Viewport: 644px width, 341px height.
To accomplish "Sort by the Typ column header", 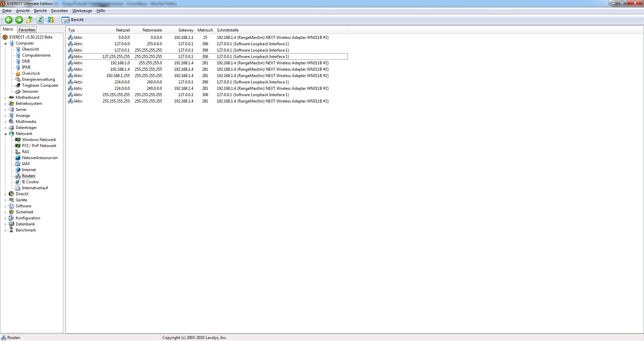I will [x=83, y=30].
